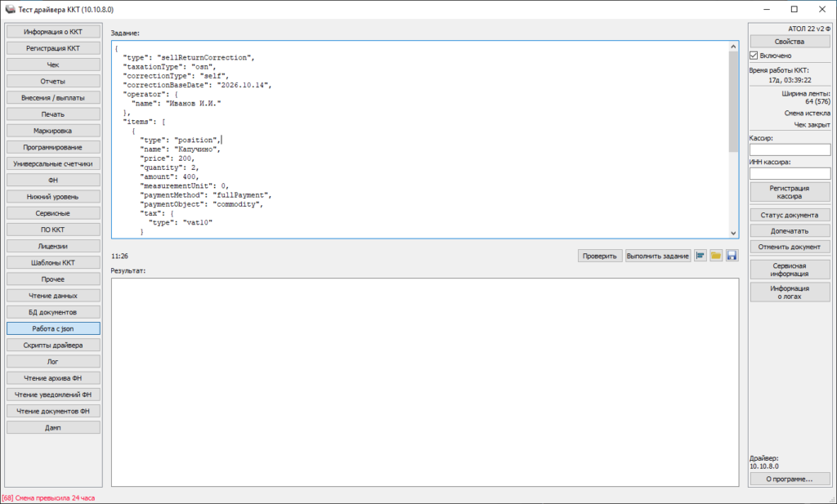Click "Допечатать" to finish printing
Image resolution: width=837 pixels, height=504 pixels.
pos(790,231)
